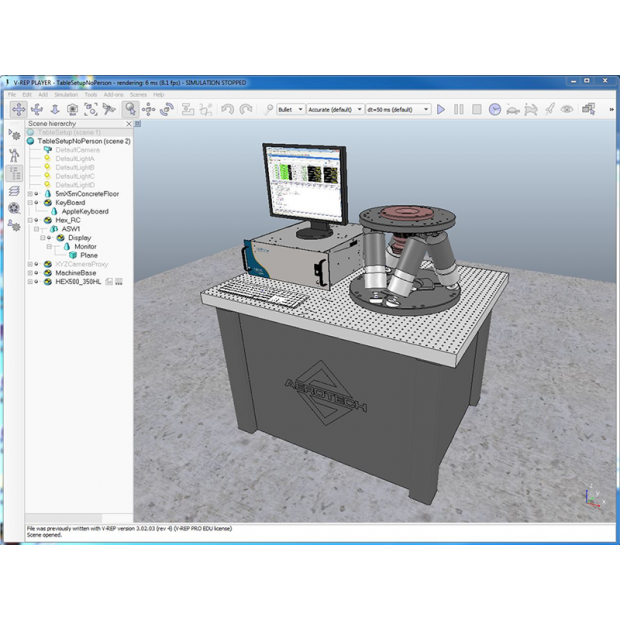Viewport: 620px width, 620px height.
Task: Open the Simulation menu
Action: coord(66,94)
